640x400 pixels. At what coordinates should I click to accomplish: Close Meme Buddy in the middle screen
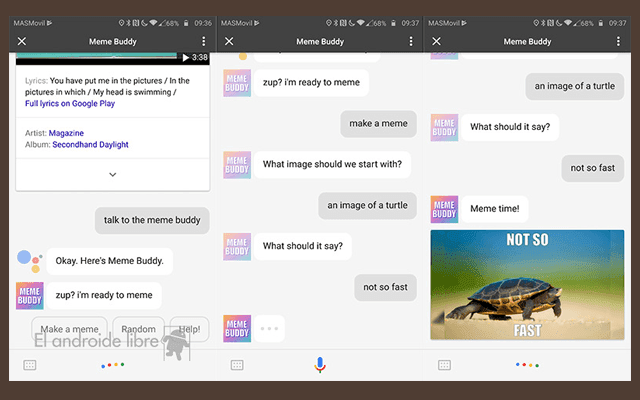229,41
